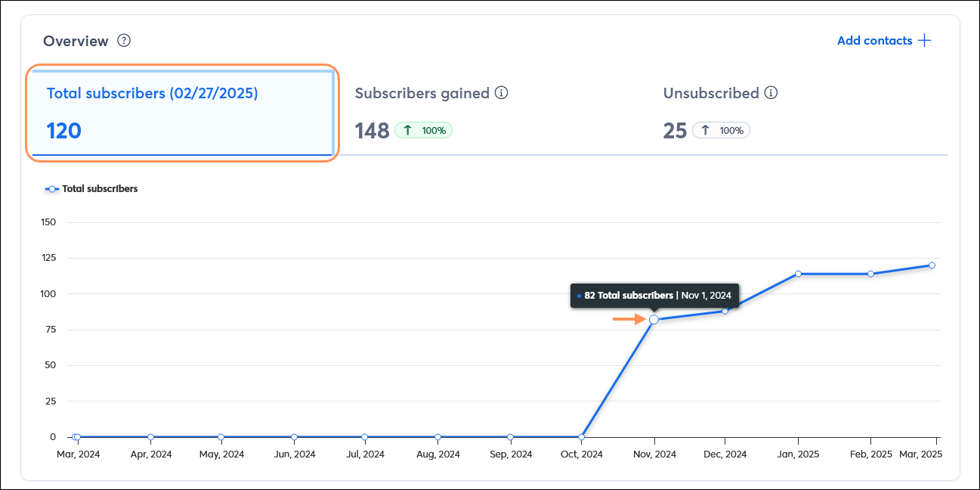Click the '82 Total subscribers' tooltip
The width and height of the screenshot is (980, 490).
655,296
